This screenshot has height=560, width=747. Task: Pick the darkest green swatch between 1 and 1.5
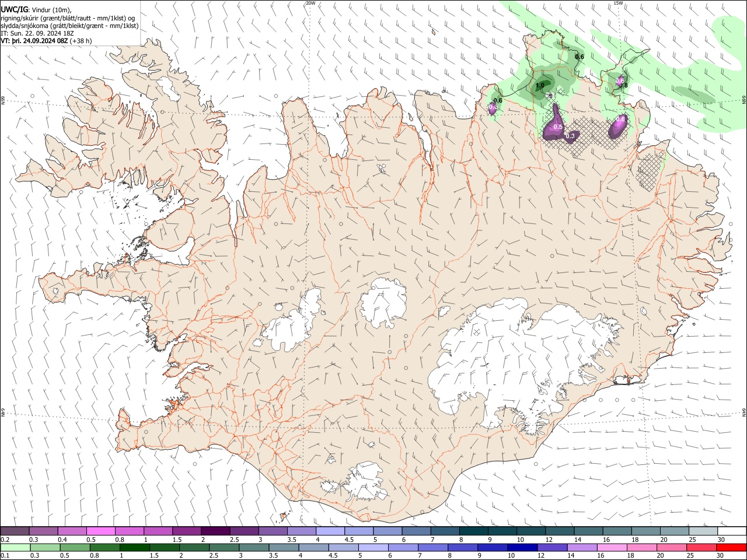[134, 547]
